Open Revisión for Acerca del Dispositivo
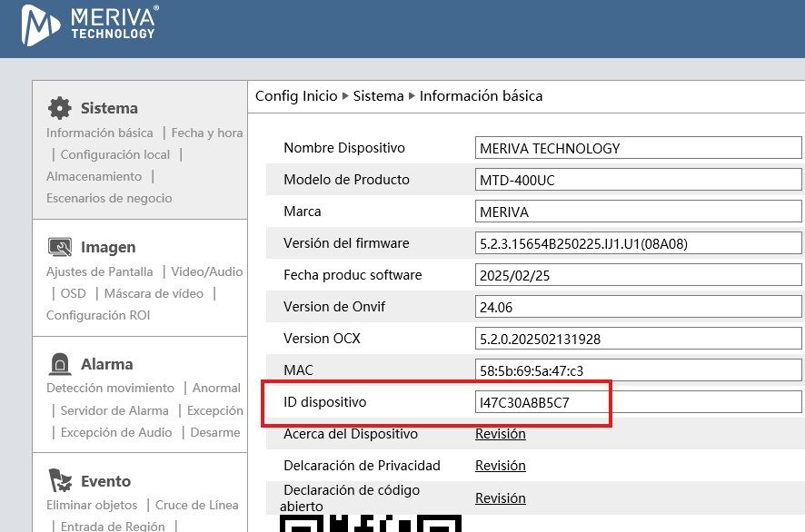This screenshot has height=532, width=805. [x=501, y=434]
